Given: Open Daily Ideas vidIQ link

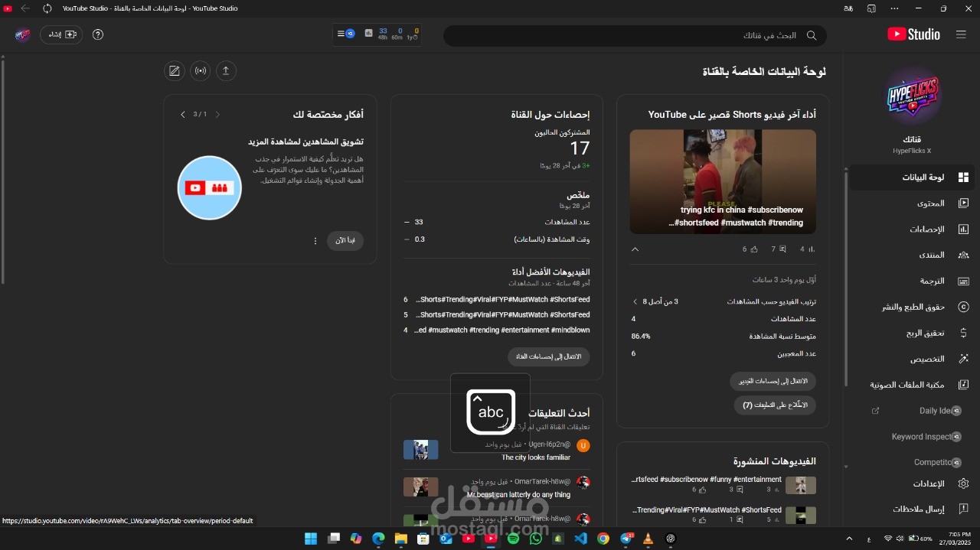Looking at the screenshot, I should (x=911, y=411).
